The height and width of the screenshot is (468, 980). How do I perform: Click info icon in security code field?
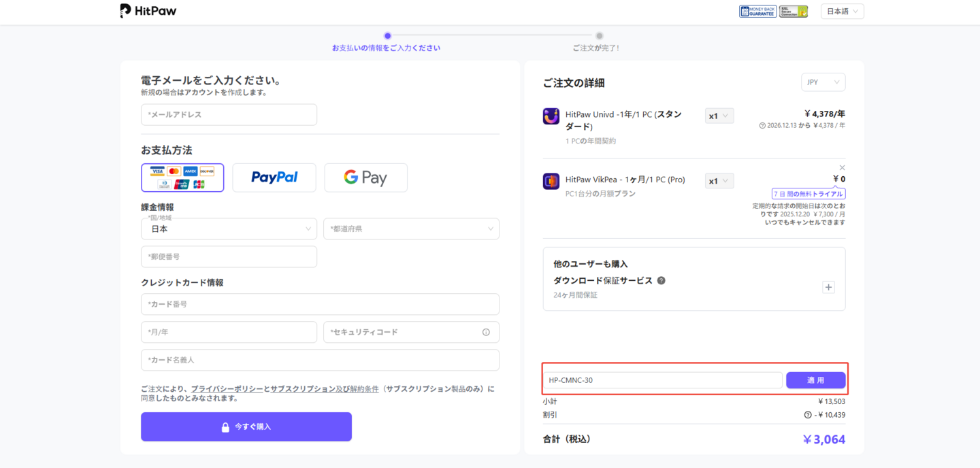[x=486, y=332]
